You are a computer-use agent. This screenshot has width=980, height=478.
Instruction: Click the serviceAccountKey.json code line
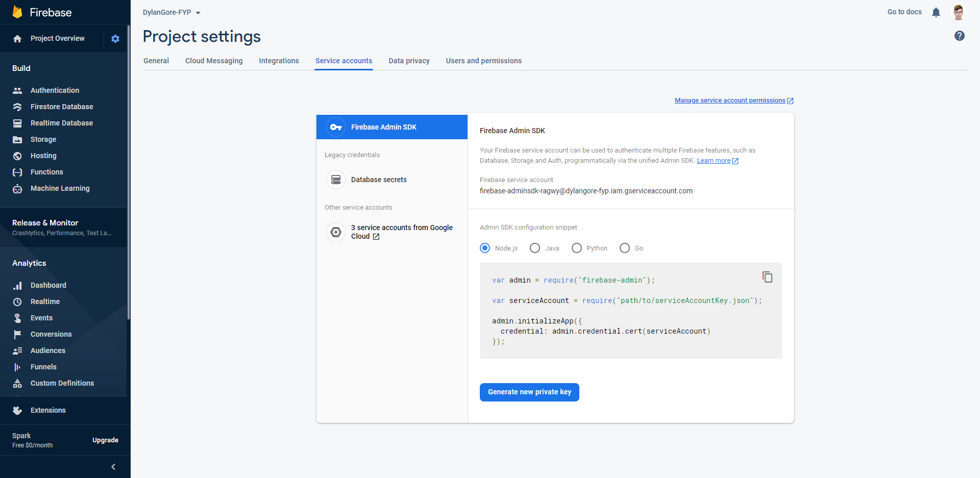(627, 300)
